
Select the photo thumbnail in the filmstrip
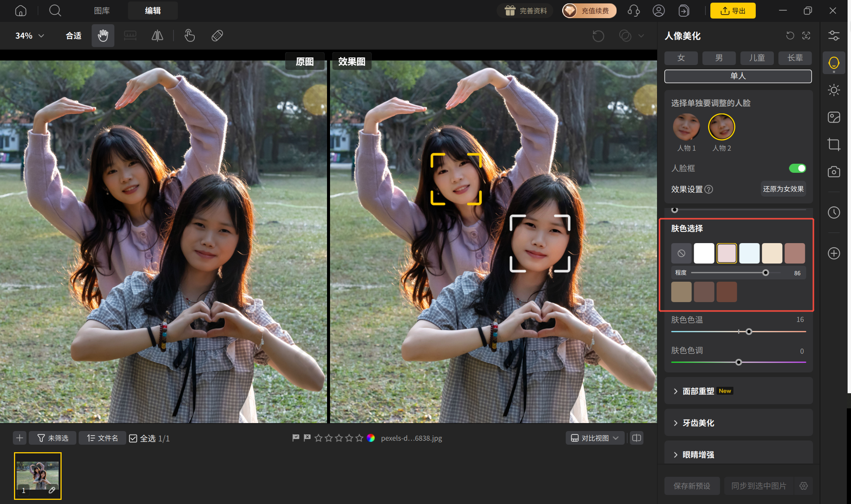38,476
